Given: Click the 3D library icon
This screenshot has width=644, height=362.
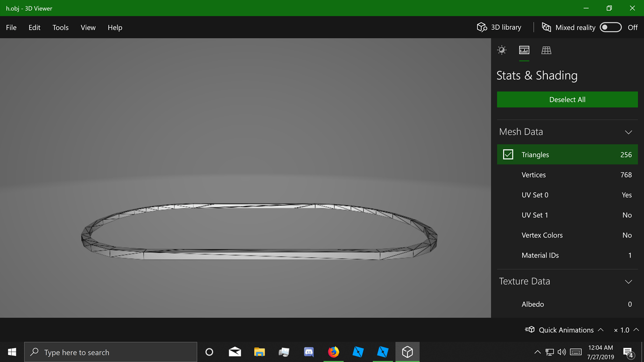Looking at the screenshot, I should tap(482, 27).
